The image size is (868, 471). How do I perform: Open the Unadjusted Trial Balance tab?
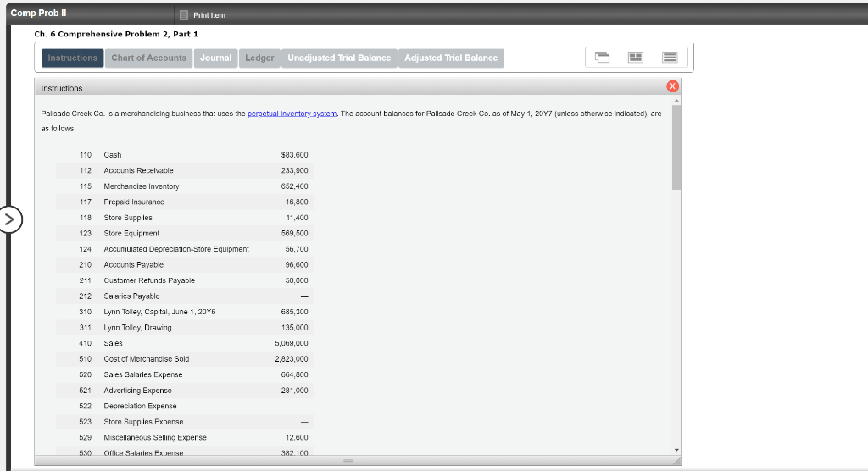[339, 58]
